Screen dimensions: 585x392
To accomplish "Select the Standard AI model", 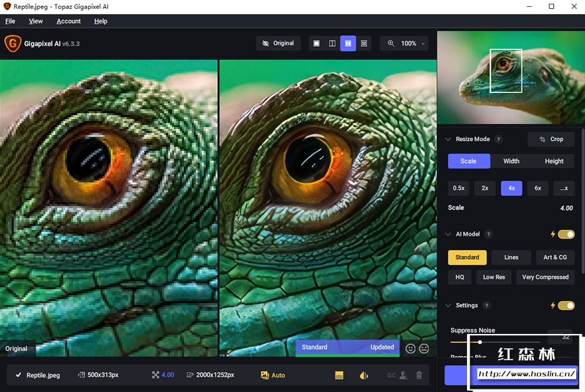I will tap(467, 257).
